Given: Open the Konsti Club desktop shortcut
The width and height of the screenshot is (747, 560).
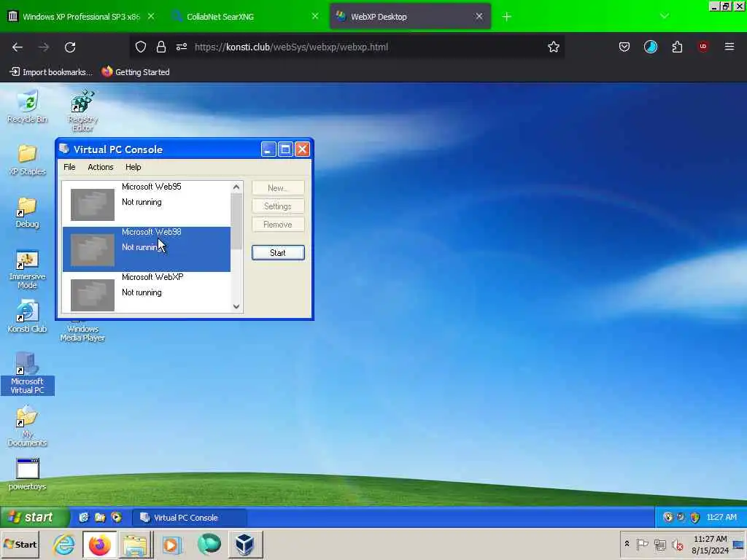Looking at the screenshot, I should click(x=27, y=316).
